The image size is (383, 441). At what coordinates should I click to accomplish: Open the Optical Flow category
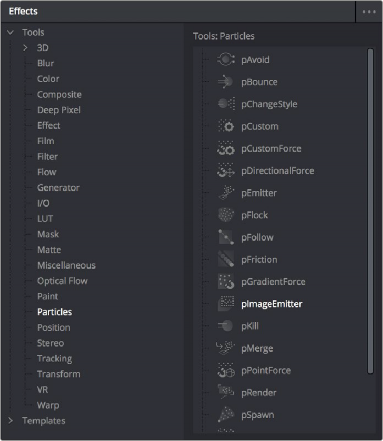[62, 281]
